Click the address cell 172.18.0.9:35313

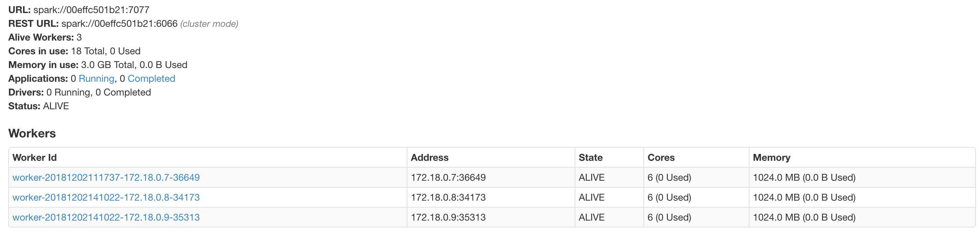pos(448,217)
